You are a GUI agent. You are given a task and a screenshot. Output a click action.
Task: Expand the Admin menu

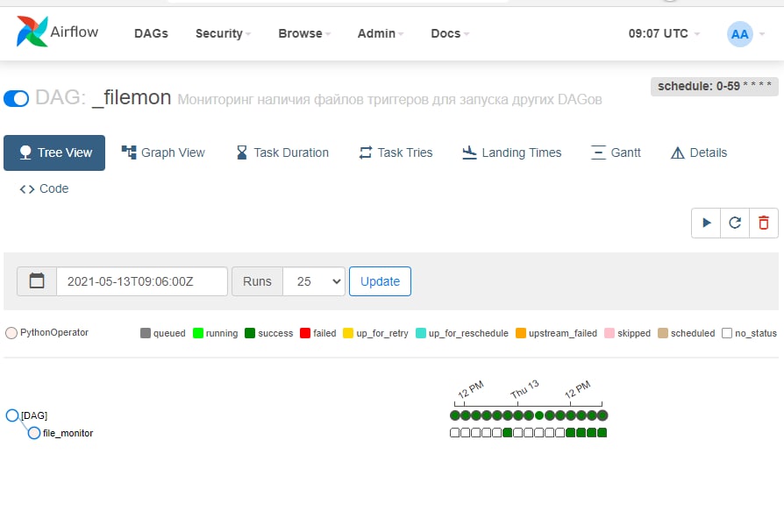tap(380, 33)
